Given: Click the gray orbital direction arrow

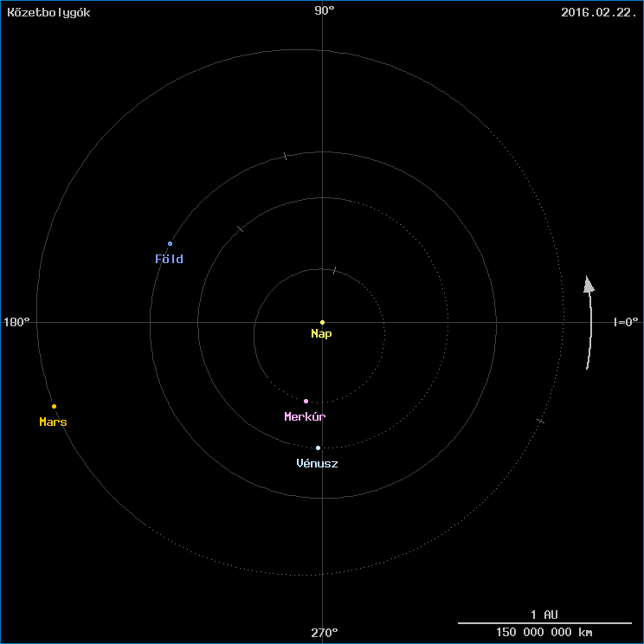Looking at the screenshot, I should (589, 322).
